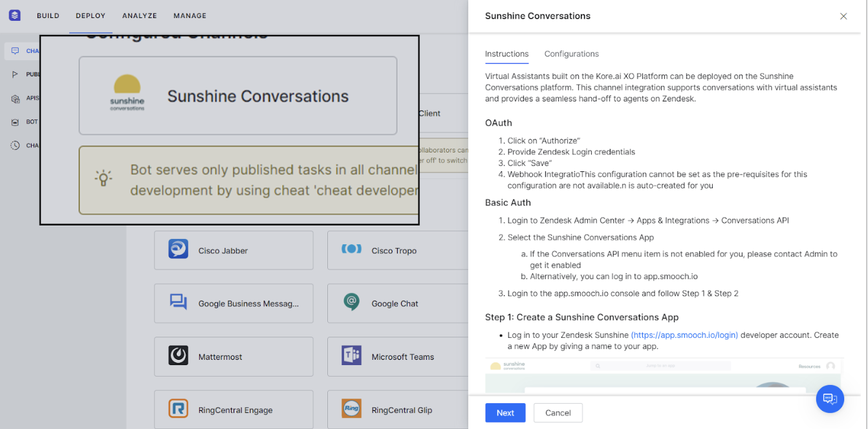Open the BUILD menu

click(x=48, y=16)
